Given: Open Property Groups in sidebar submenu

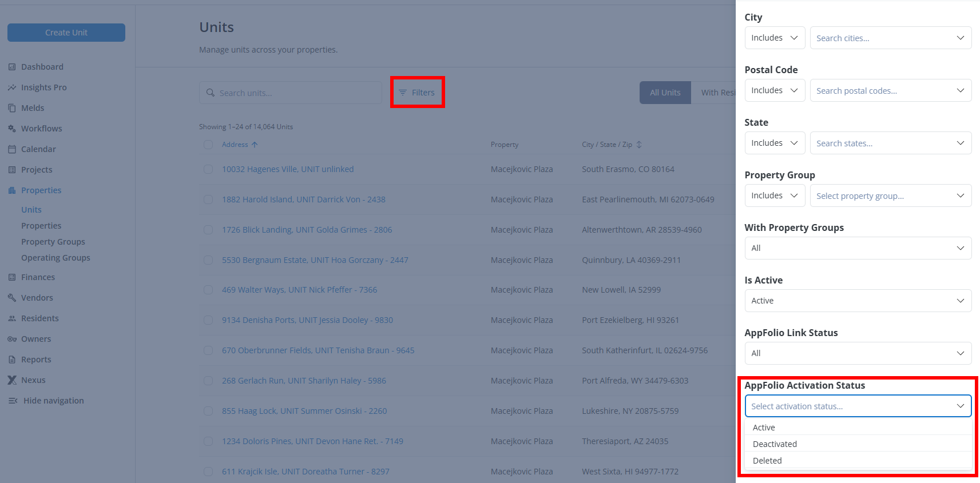Looking at the screenshot, I should (53, 242).
